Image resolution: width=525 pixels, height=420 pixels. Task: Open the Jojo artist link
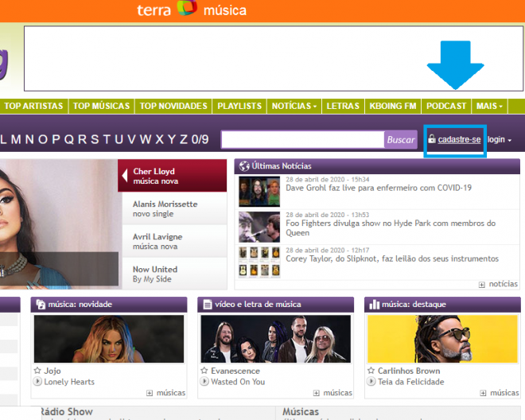coord(52,371)
